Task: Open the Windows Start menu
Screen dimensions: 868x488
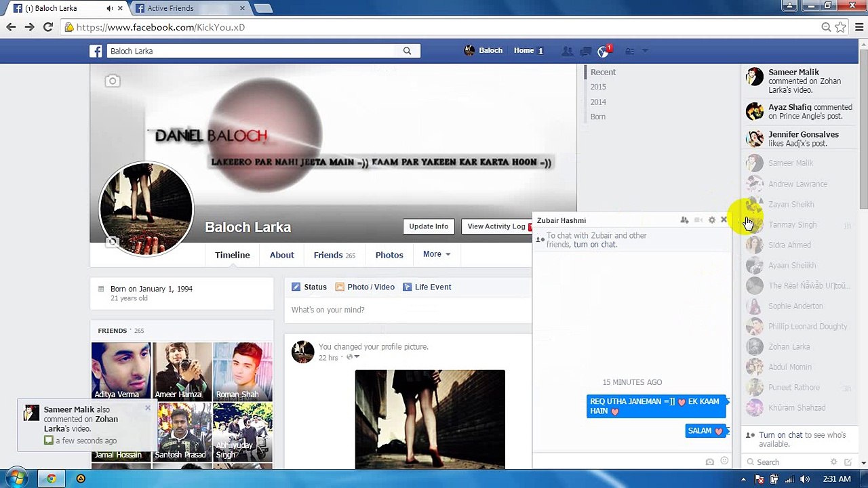Action: coord(15,479)
